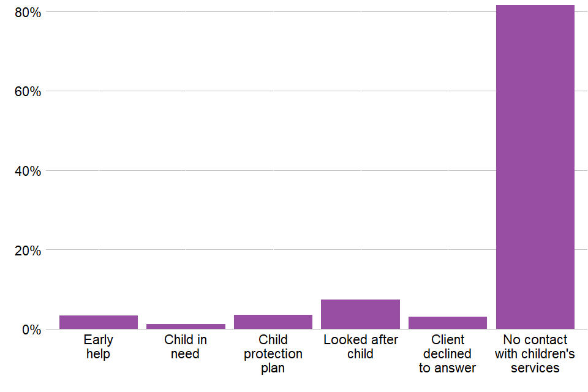Select the tall No contact bar
Viewport: 588px width, 392px height.
(535, 167)
